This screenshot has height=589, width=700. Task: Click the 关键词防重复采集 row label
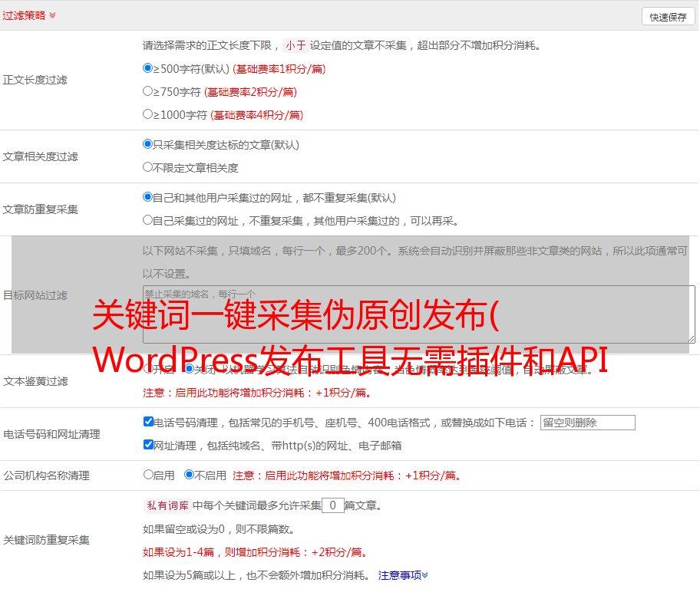[x=46, y=541]
